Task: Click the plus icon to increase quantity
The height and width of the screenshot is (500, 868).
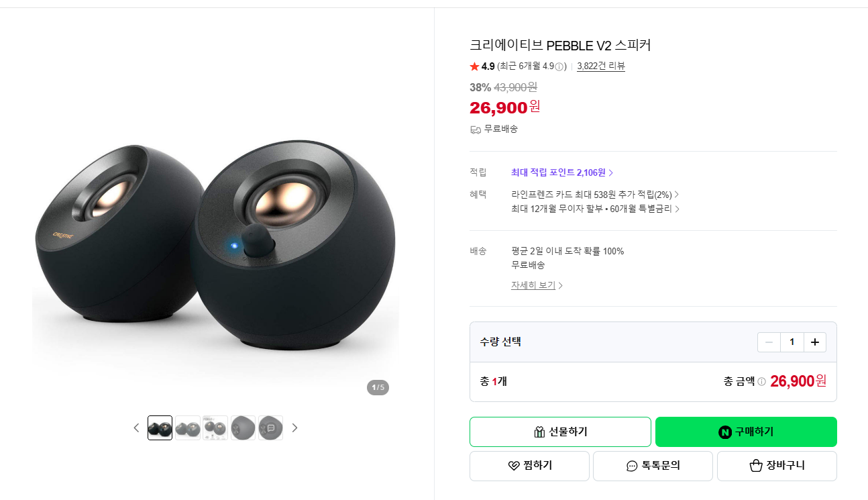Action: click(x=815, y=342)
